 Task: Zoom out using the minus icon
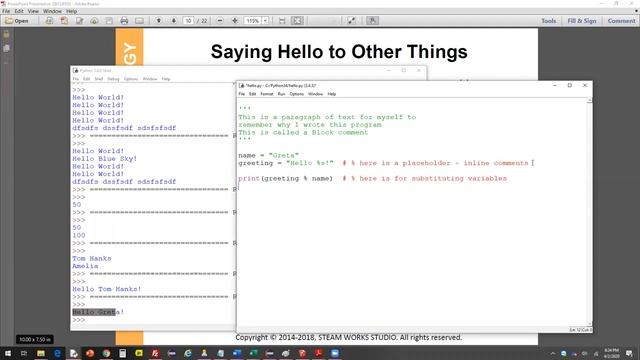tap(220, 21)
